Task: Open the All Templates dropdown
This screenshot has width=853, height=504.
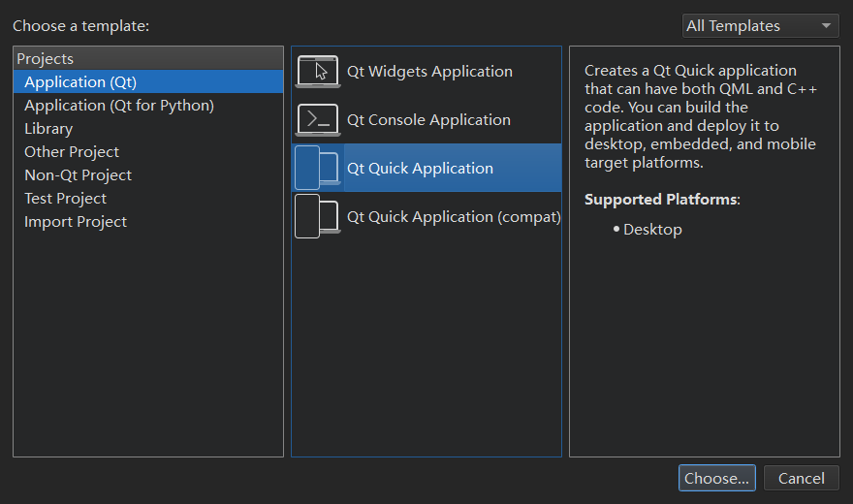Action: tap(759, 26)
